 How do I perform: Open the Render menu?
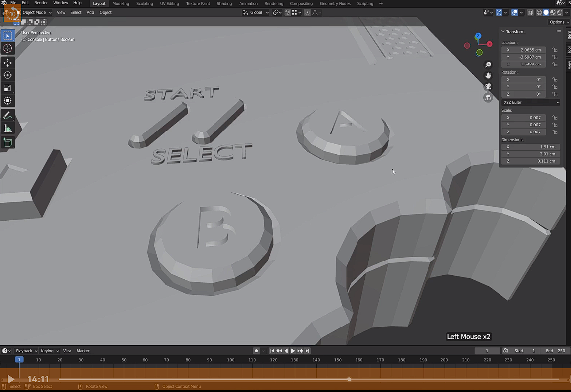(x=41, y=3)
